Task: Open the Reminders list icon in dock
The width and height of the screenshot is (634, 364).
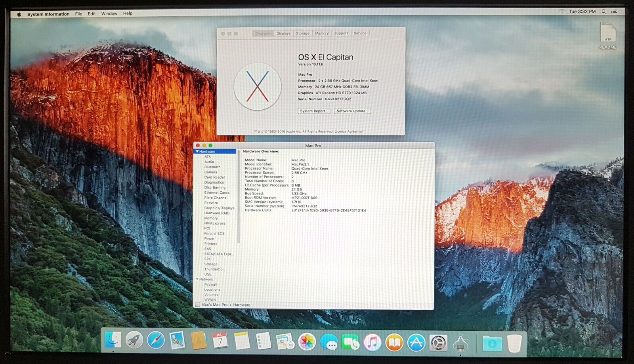Action: pyautogui.click(x=264, y=341)
